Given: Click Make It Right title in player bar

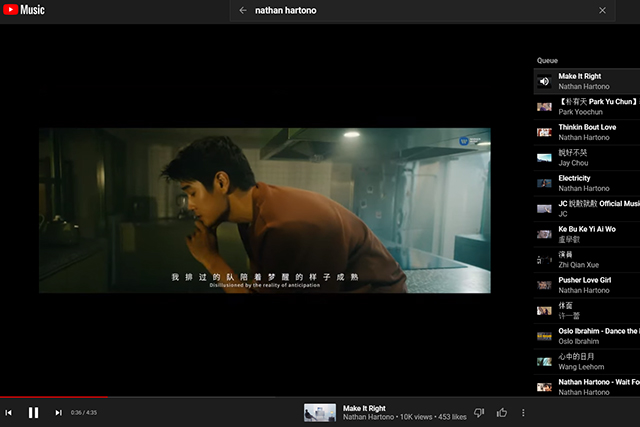Looking at the screenshot, I should click(364, 408).
